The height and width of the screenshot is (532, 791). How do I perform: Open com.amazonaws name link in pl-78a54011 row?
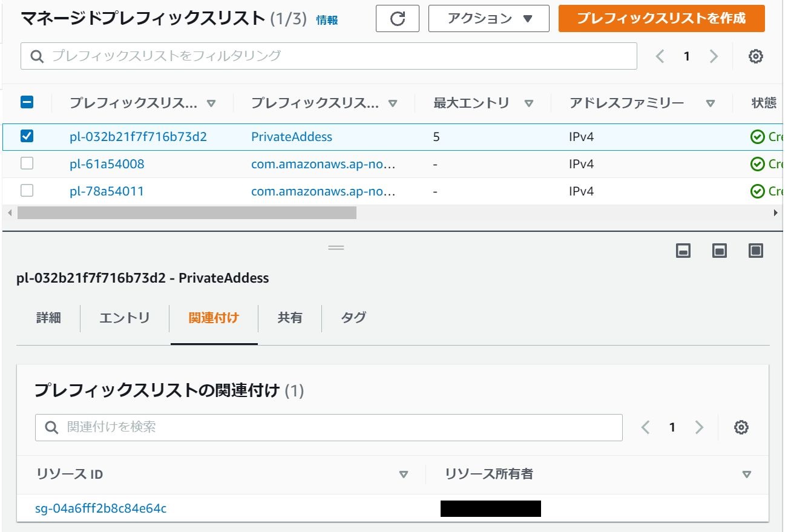pyautogui.click(x=323, y=191)
